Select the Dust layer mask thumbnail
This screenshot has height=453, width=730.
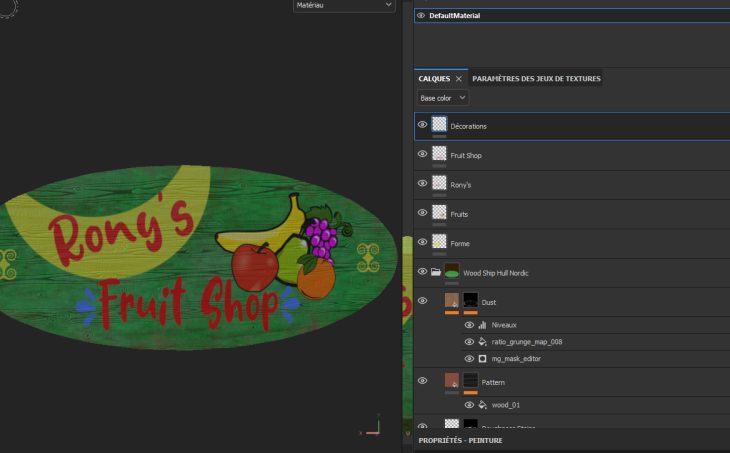(x=471, y=300)
